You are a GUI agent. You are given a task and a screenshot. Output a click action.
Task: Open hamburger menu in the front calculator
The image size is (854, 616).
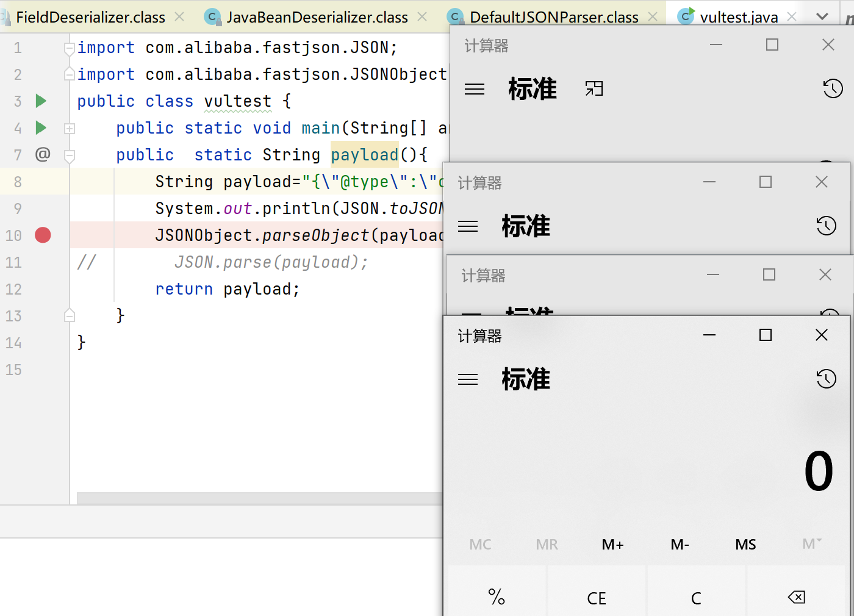tap(468, 379)
